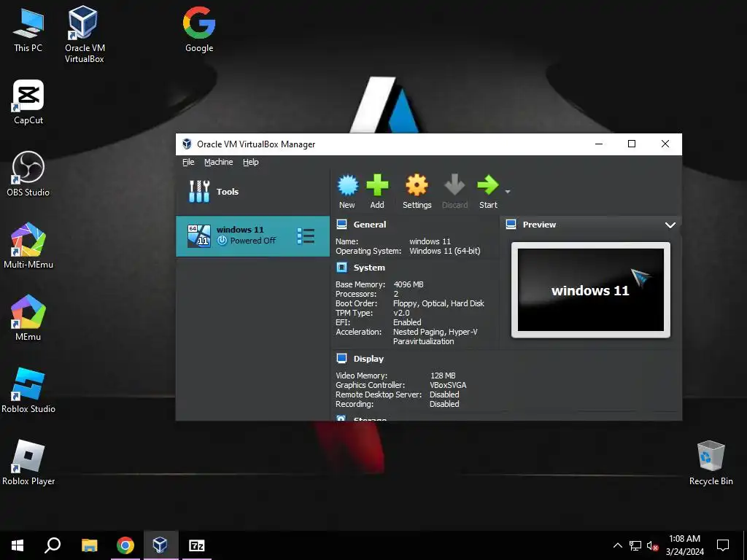Open File Explorer from the taskbar
The width and height of the screenshot is (747, 560).
pos(89,545)
